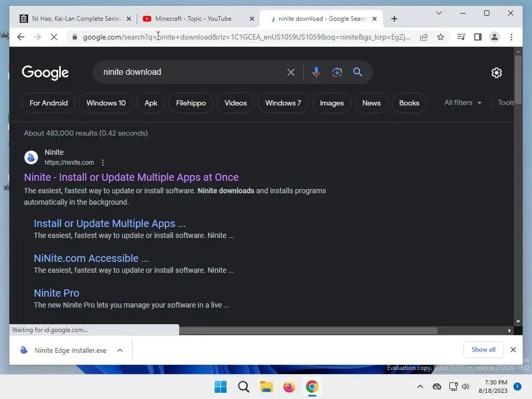Close the Ni Hao, Kai-Lan tab
The image size is (532, 399).
(129, 19)
